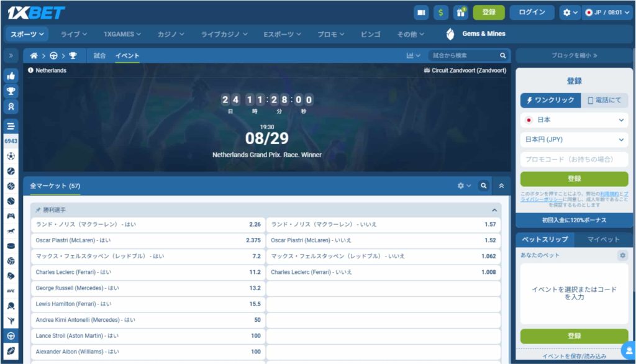Open the ライブ menu
Screen dimensions: 636x364
click(x=74, y=35)
